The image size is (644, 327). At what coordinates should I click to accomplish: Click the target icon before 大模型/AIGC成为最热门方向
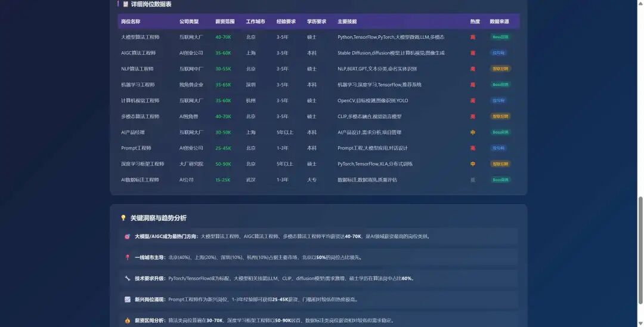click(127, 237)
